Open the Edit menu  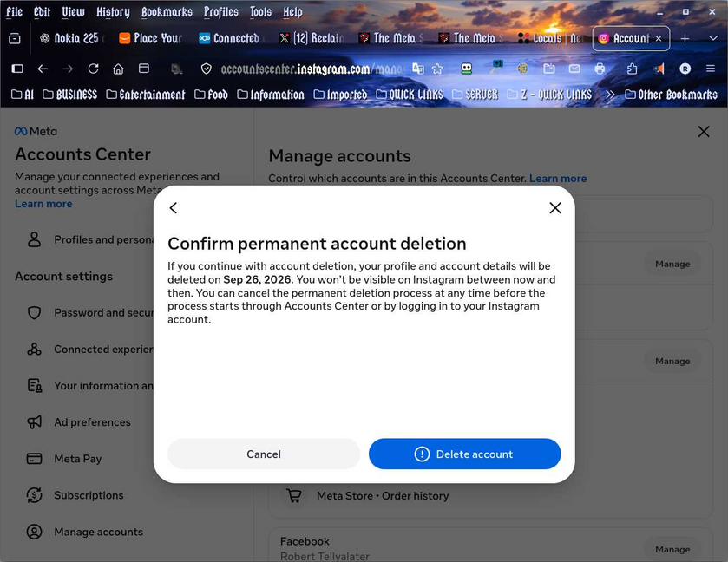coord(42,12)
